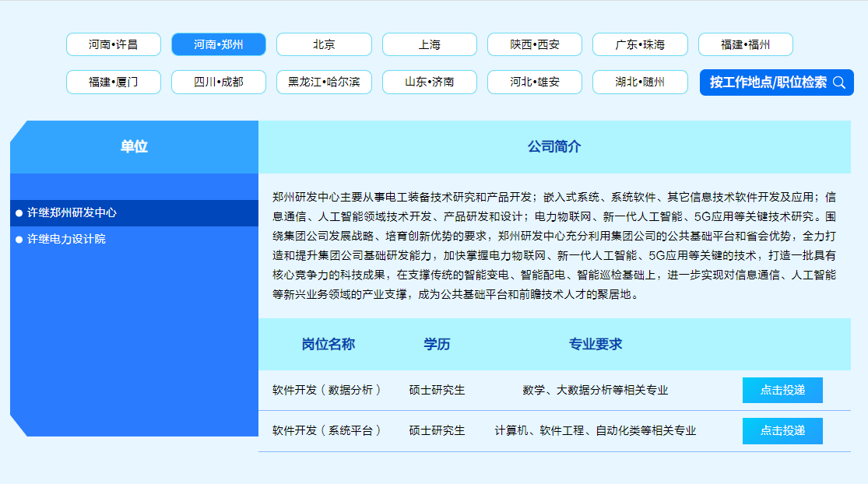Pick the 福建•福州 location tab
This screenshot has height=484, width=868.
[x=745, y=44]
